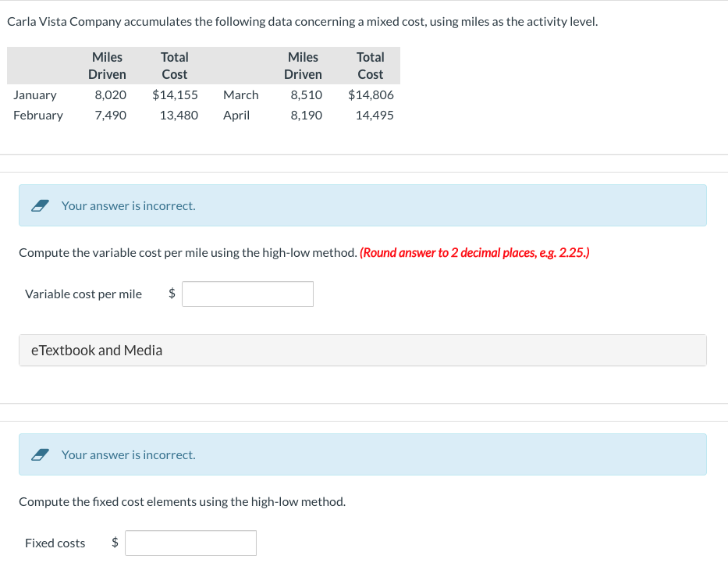The width and height of the screenshot is (728, 577).
Task: Select first 'Your answer is incorrect' message
Action: coord(129,206)
